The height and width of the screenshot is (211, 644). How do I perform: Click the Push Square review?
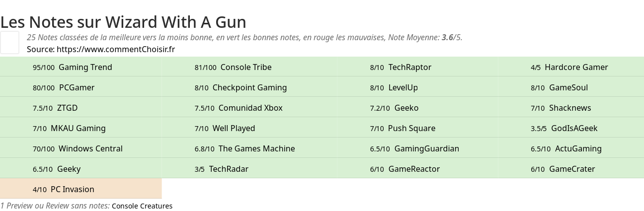click(x=411, y=128)
